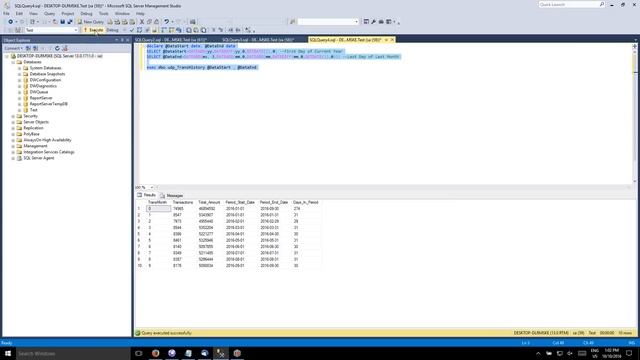Switch to the first SQLQuery tab
The height and width of the screenshot is (360, 640).
click(171, 40)
